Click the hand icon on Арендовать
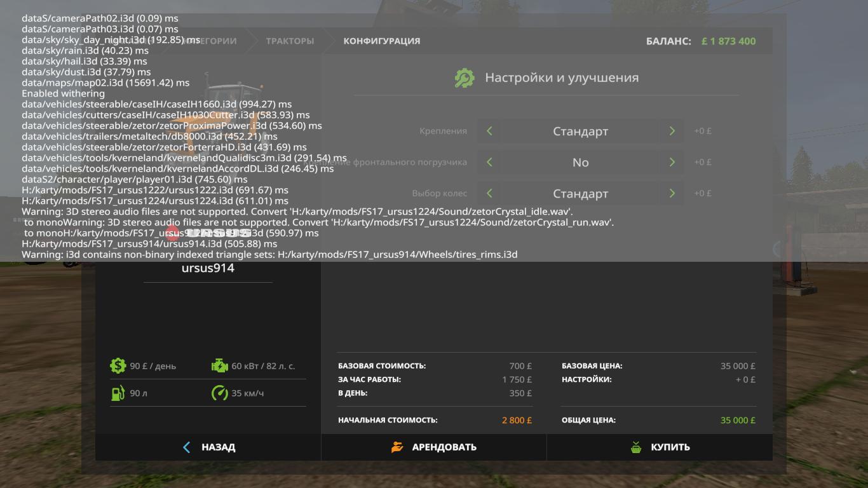 pyautogui.click(x=397, y=447)
